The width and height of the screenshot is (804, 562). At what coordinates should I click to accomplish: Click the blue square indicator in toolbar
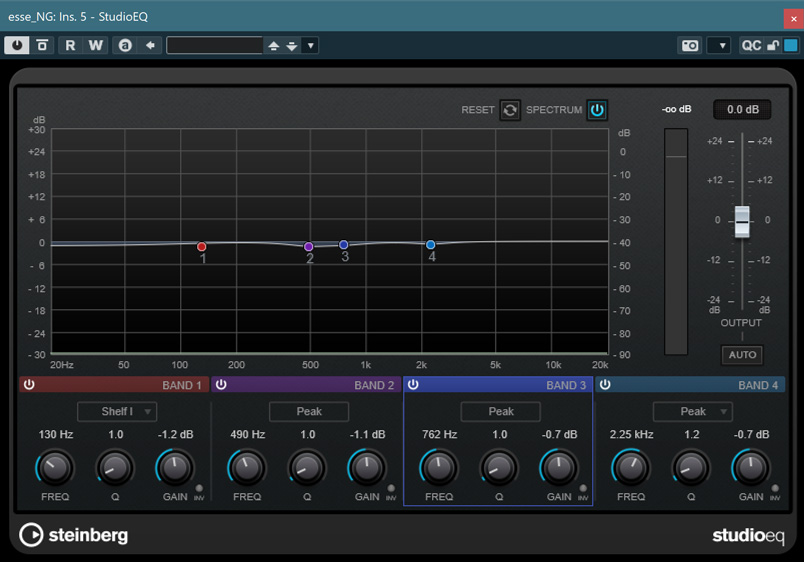(x=791, y=45)
